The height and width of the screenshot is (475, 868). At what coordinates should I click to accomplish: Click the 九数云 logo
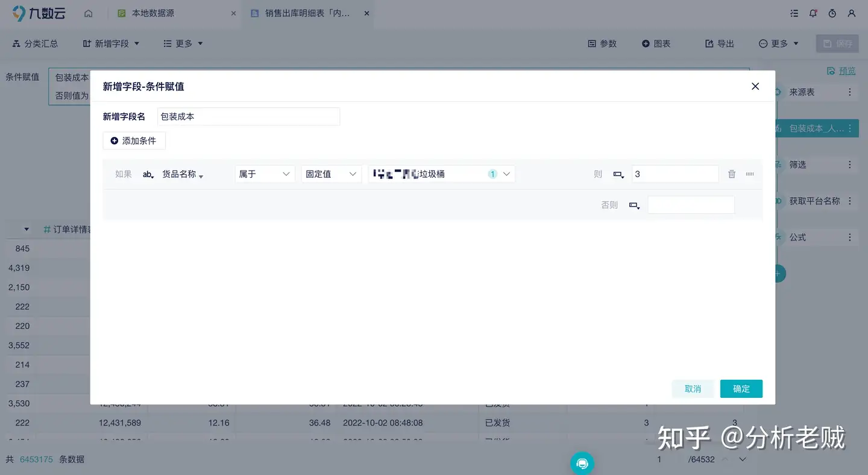[39, 13]
